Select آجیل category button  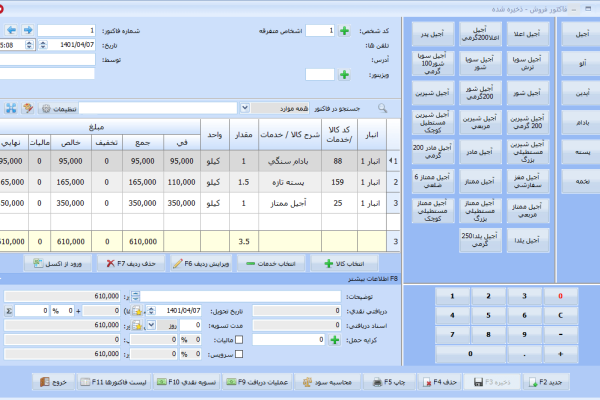click(581, 34)
